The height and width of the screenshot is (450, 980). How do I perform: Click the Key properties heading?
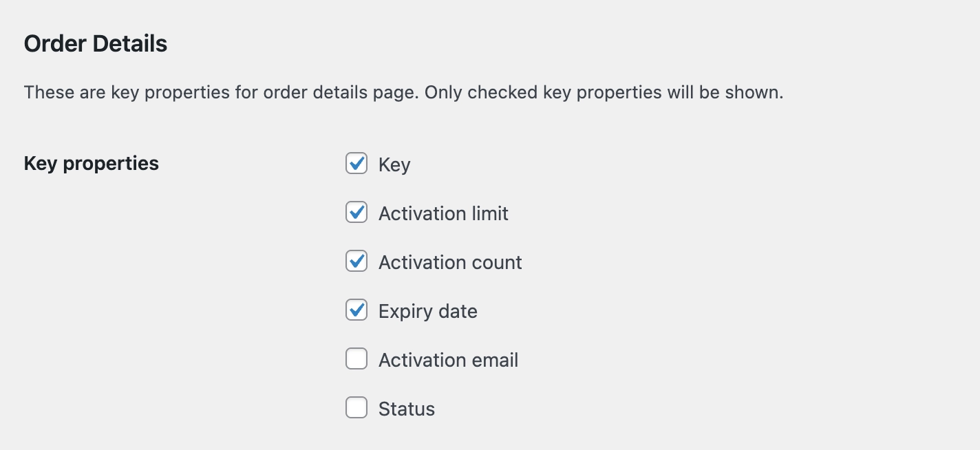pos(91,163)
